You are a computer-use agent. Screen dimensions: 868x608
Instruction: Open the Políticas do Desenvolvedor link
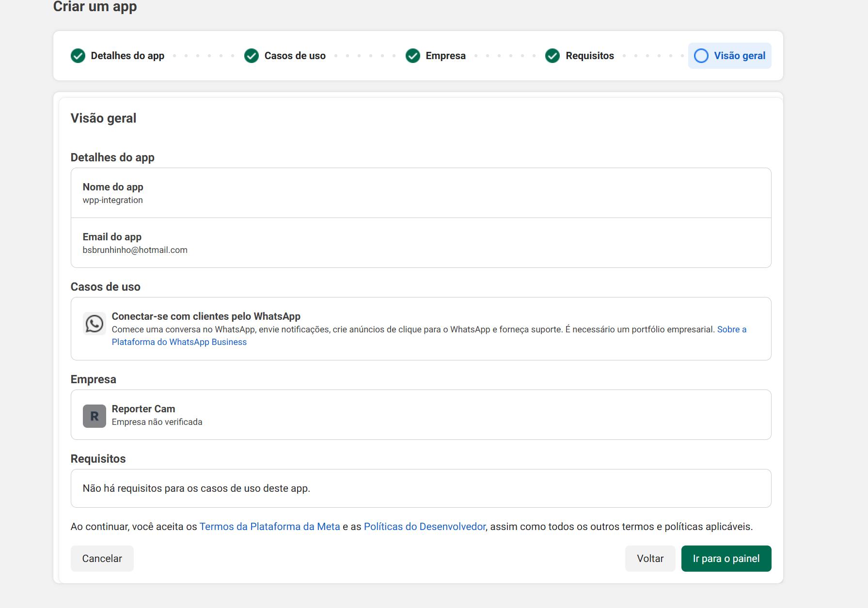(425, 526)
